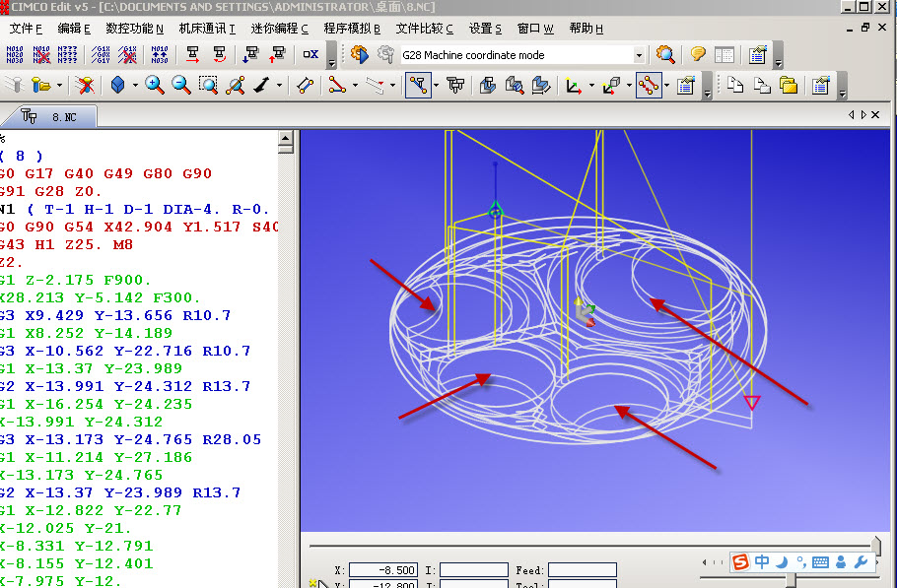Click the solid with magnifier icon
Screen dimensions: 897x588
pos(515,86)
